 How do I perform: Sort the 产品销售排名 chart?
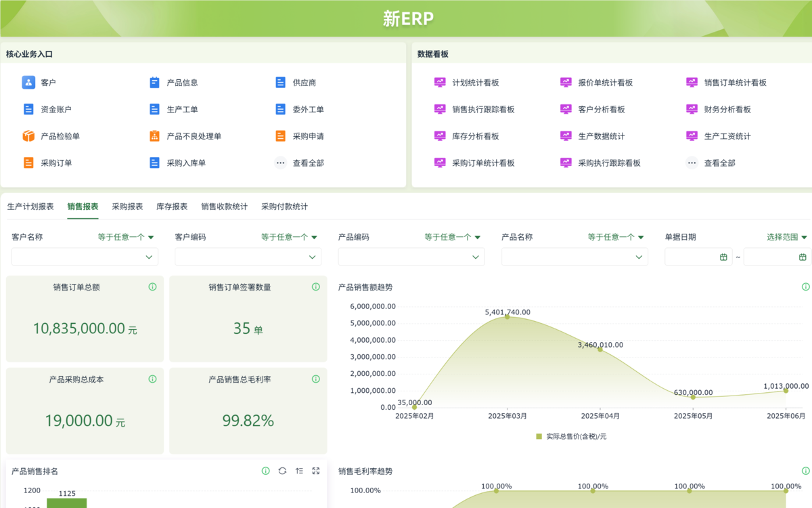(299, 471)
